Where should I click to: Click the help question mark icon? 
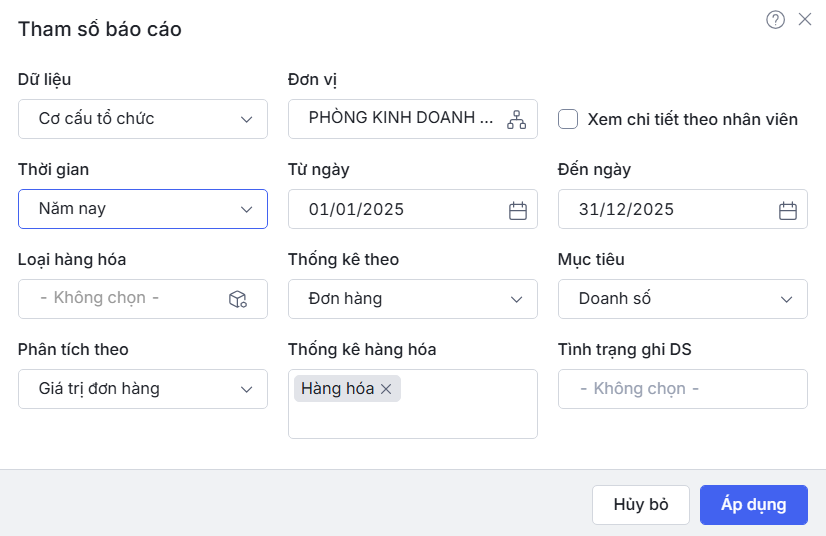775,20
